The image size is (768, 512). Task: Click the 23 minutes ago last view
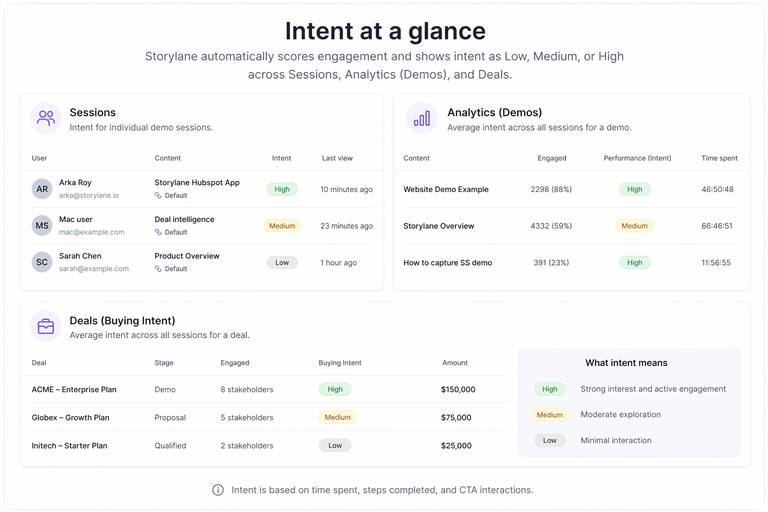click(x=347, y=226)
